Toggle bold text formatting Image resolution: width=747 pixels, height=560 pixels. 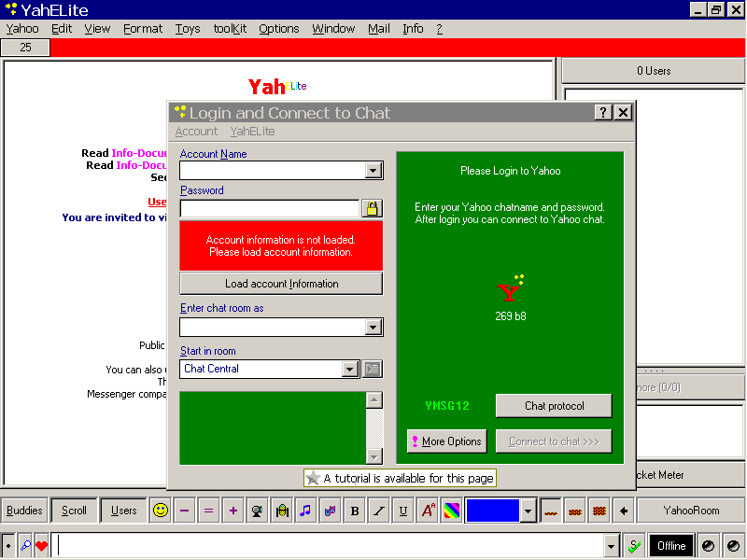[355, 511]
